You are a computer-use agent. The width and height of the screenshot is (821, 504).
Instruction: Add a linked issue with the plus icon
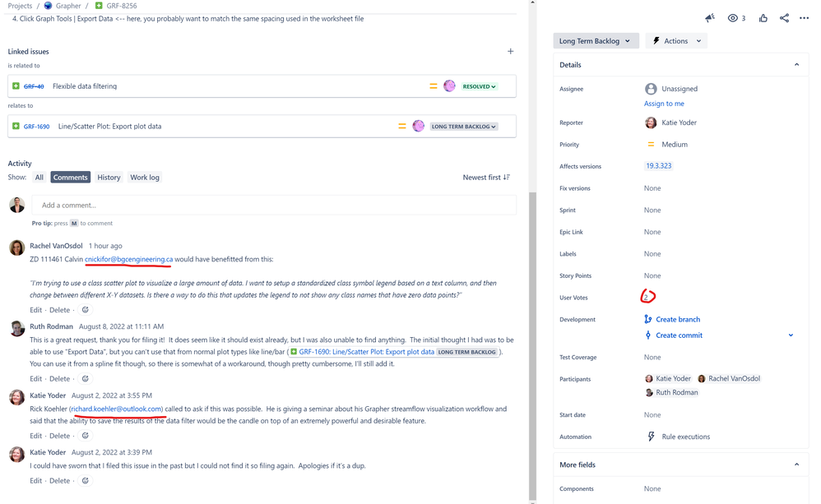click(x=511, y=50)
